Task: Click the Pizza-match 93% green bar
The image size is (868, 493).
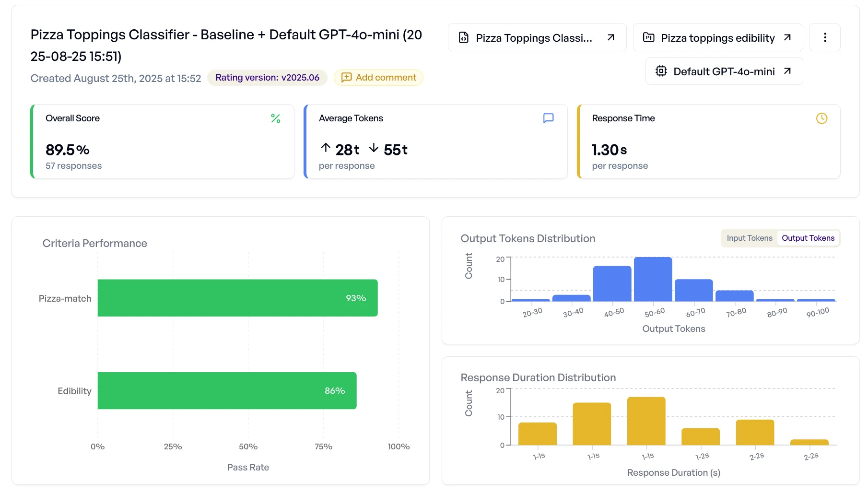Action: [237, 298]
